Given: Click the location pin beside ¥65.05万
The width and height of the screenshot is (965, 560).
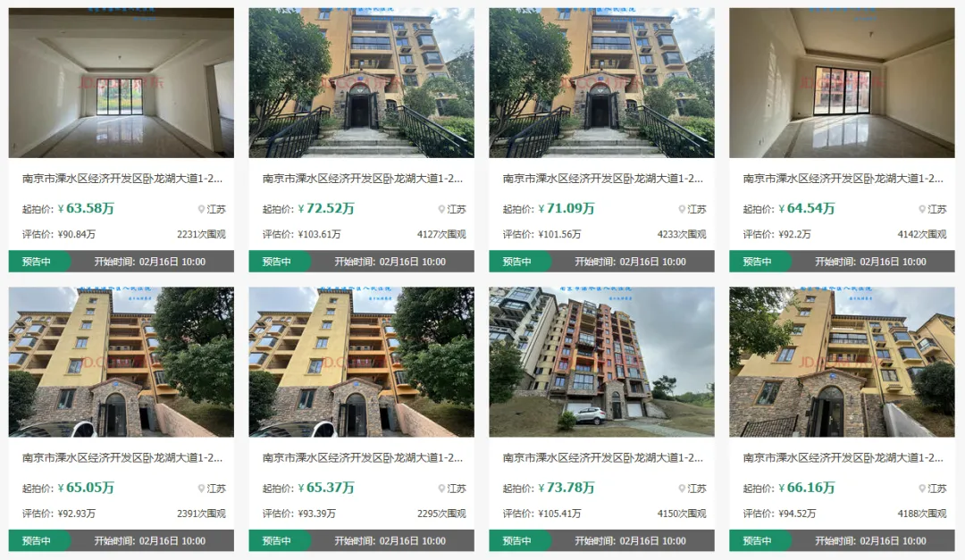Looking at the screenshot, I should pos(201,489).
